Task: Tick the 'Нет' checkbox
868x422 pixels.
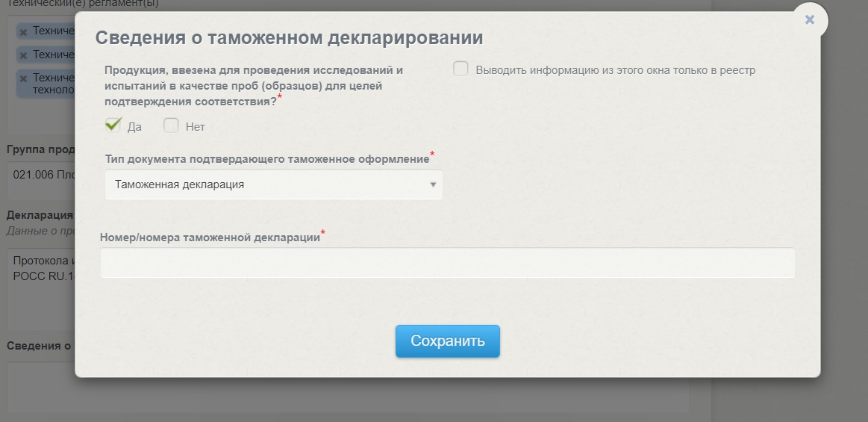Action: tap(171, 125)
